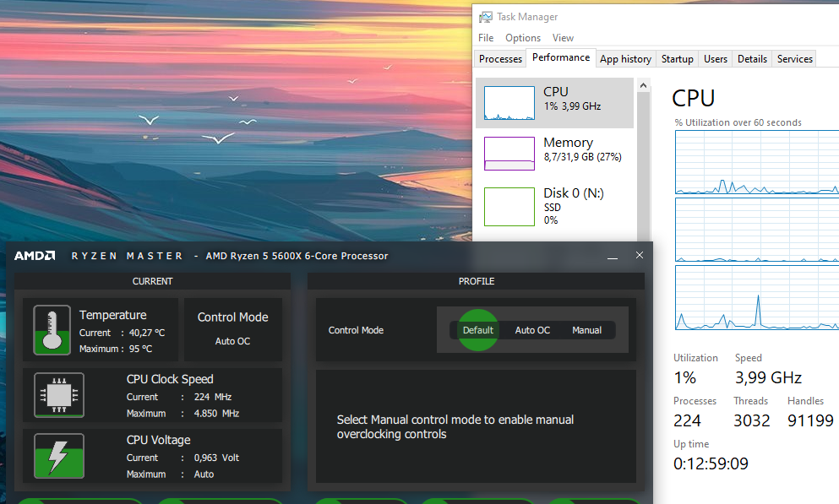The width and height of the screenshot is (839, 504).
Task: Click the Up time value 0:12:59:09
Action: [x=711, y=463]
